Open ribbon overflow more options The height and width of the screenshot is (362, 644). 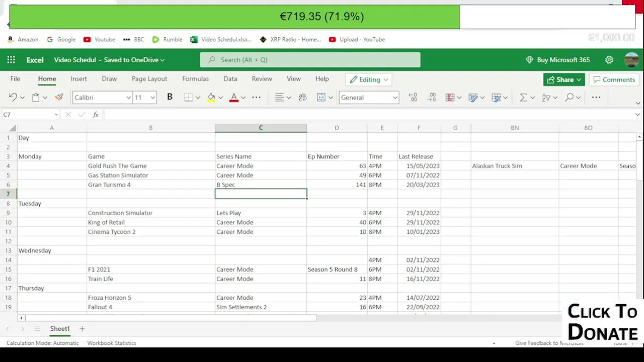point(596,98)
